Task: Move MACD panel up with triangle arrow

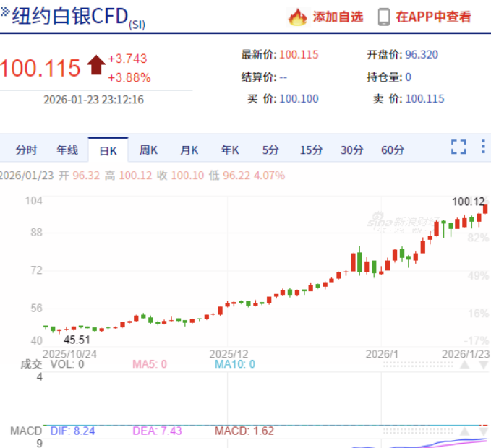Action: 464,431
